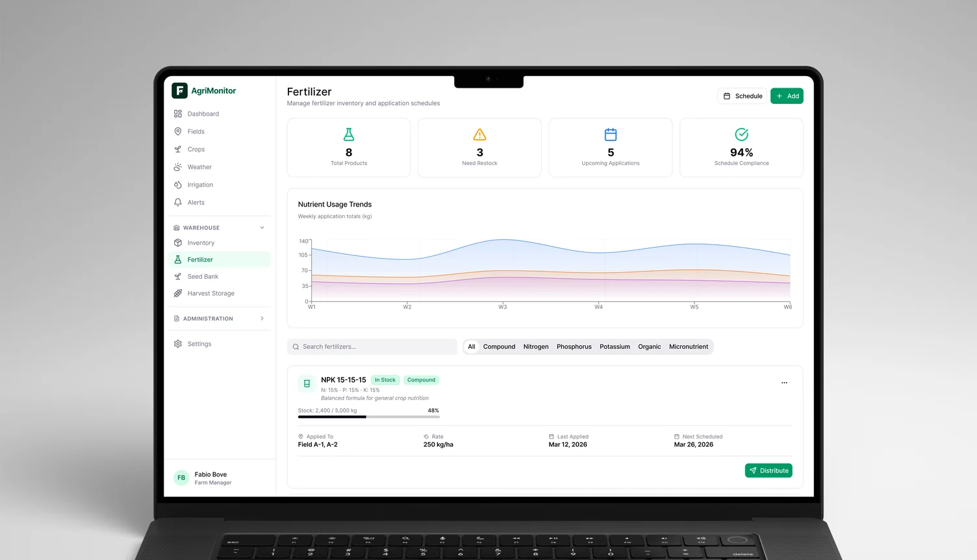The image size is (977, 560).
Task: Select the Micronutrient filter tab
Action: tap(689, 347)
